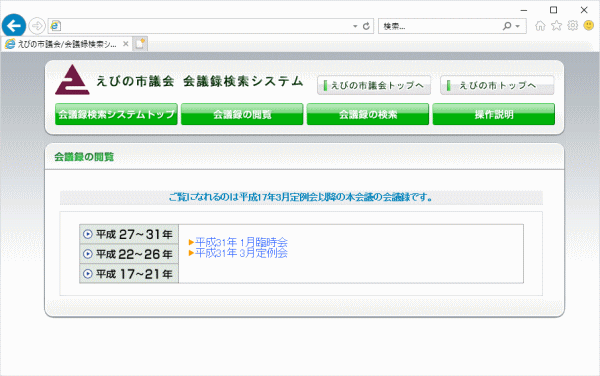Viewport: 600px width, 376px height.
Task: Open 平成31年 1月臨時会 link
Action: pos(241,242)
